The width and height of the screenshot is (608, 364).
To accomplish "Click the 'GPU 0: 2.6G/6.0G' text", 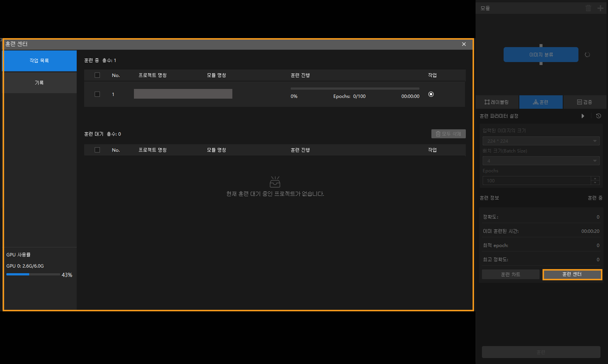I will pos(25,266).
